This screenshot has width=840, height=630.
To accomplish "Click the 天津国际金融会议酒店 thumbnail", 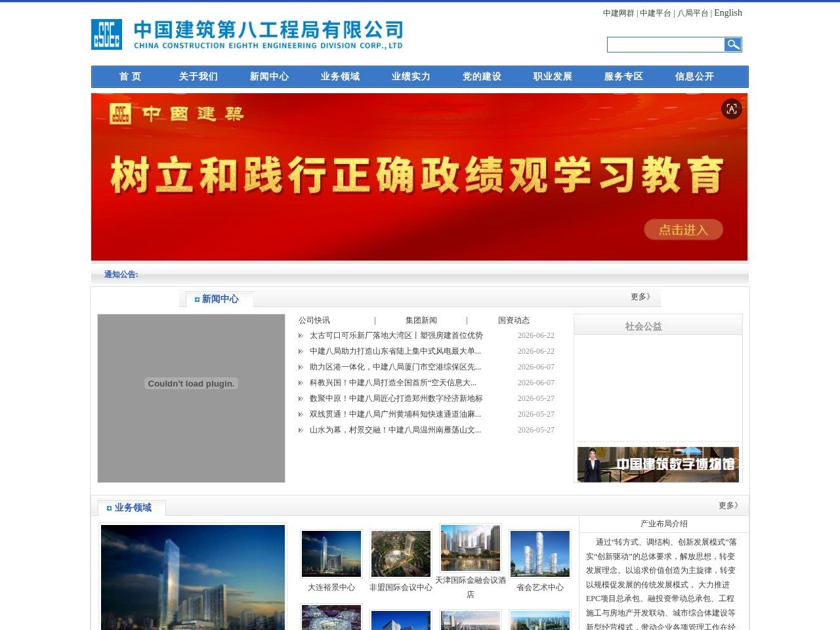I will pyautogui.click(x=471, y=547).
